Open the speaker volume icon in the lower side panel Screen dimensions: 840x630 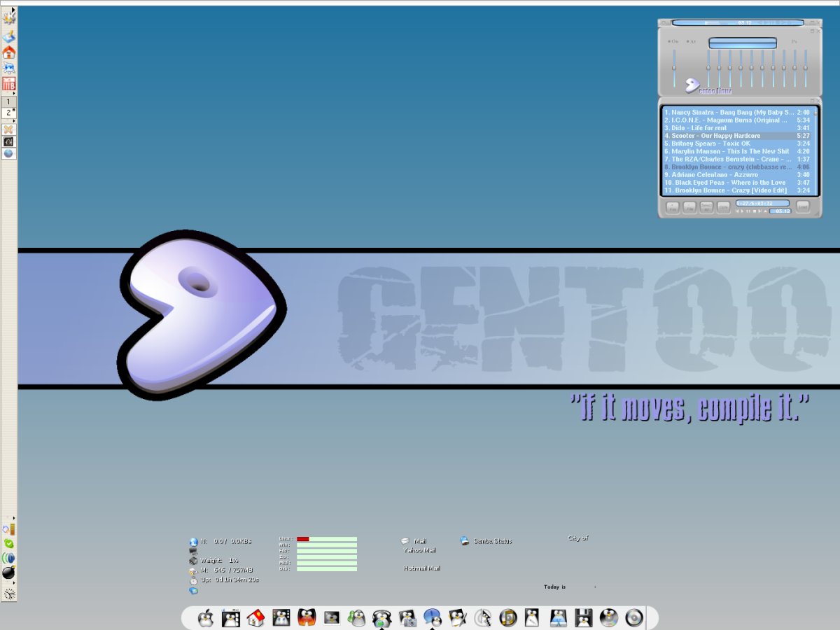tap(8, 558)
